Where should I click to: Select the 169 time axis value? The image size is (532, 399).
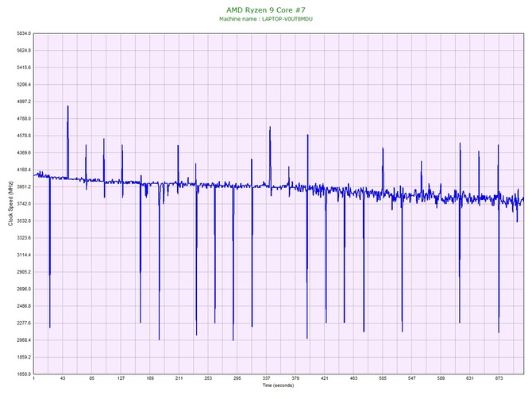click(150, 378)
